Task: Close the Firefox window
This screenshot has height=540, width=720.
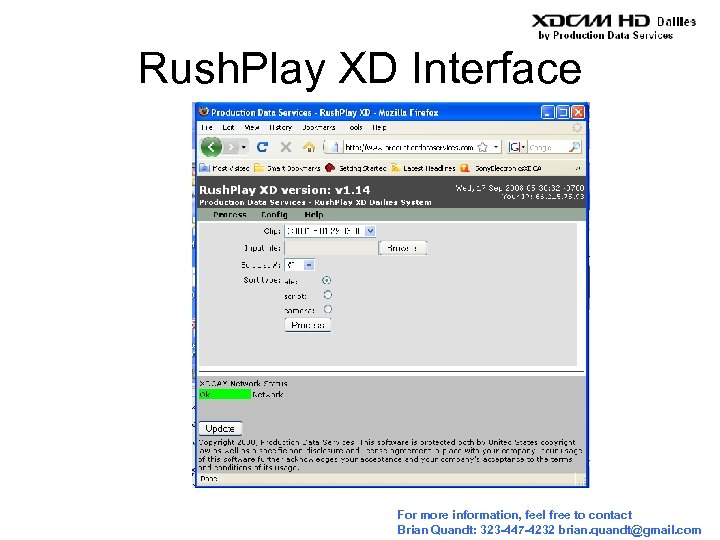Action: pos(578,112)
